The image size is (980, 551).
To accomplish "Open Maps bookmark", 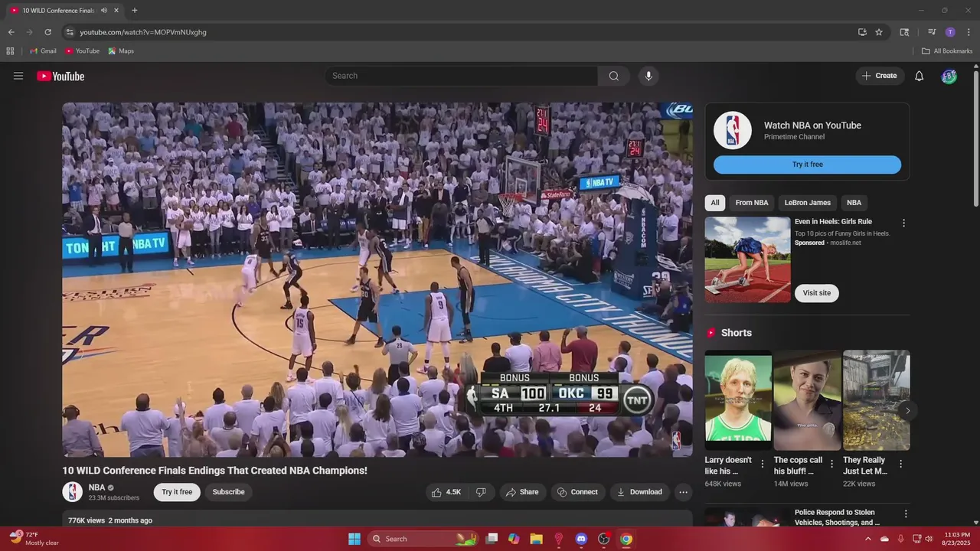I will click(x=121, y=51).
